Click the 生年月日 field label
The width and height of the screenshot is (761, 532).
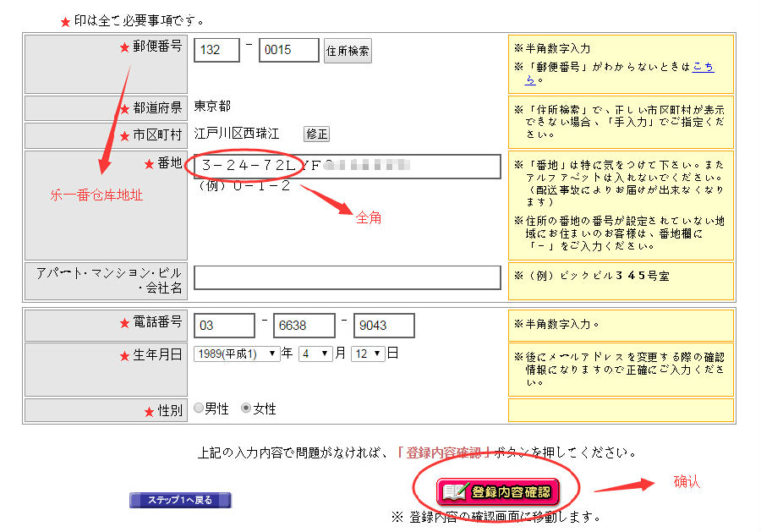click(x=157, y=355)
